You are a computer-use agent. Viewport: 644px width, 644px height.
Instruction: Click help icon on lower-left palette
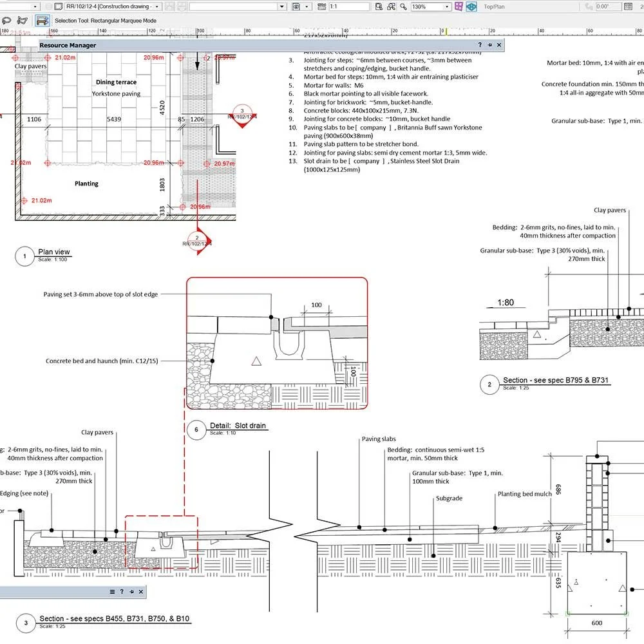point(122,591)
